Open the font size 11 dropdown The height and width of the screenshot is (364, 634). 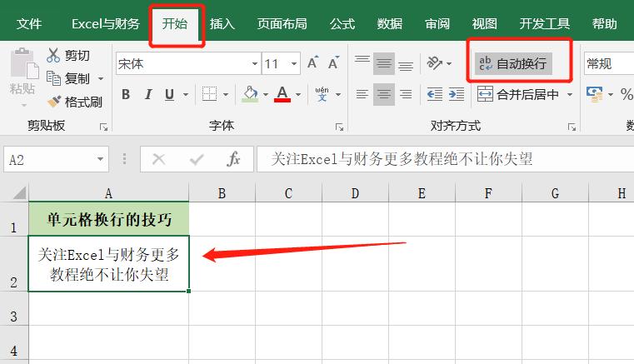[x=294, y=63]
